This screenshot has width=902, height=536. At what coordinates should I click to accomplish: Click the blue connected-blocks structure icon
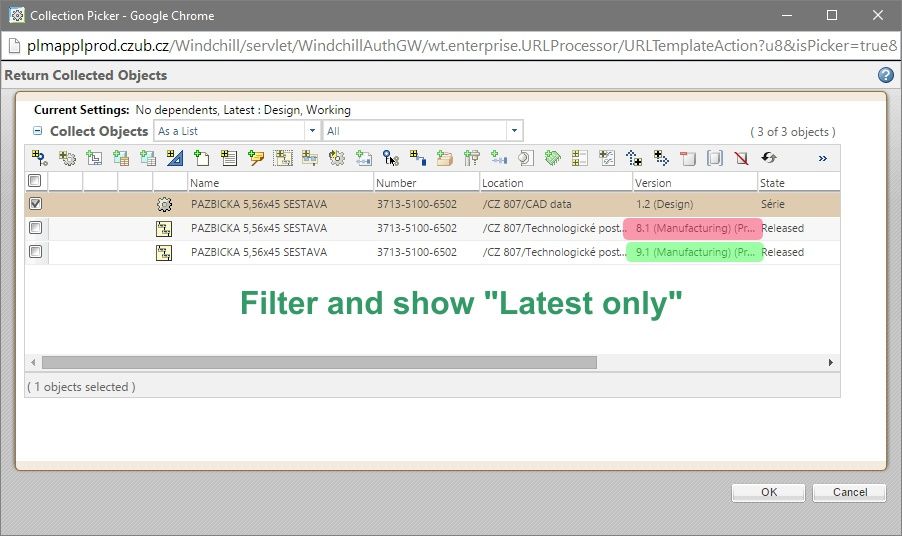(418, 158)
